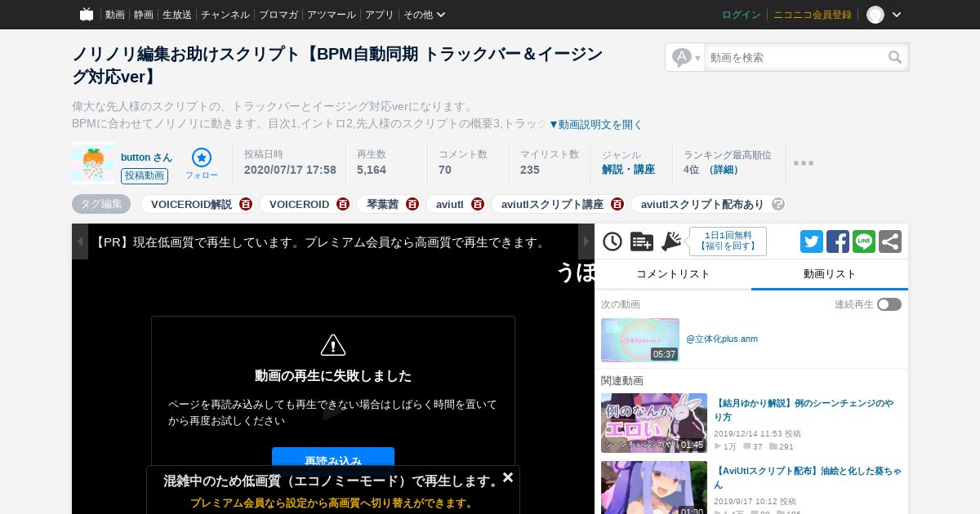Add video to watch later clock icon
980x514 pixels.
[x=612, y=241]
